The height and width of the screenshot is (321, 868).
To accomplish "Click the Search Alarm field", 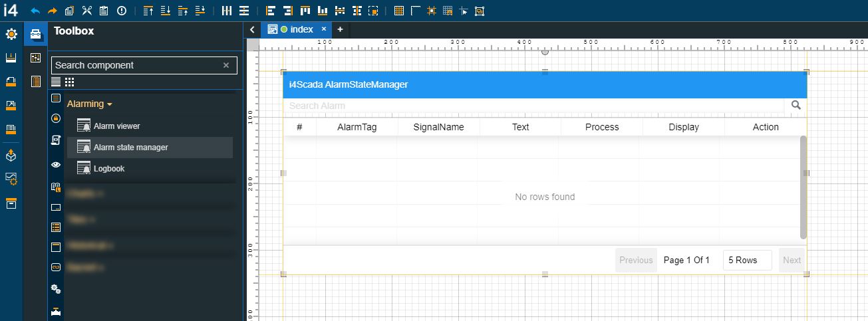I will (x=534, y=106).
